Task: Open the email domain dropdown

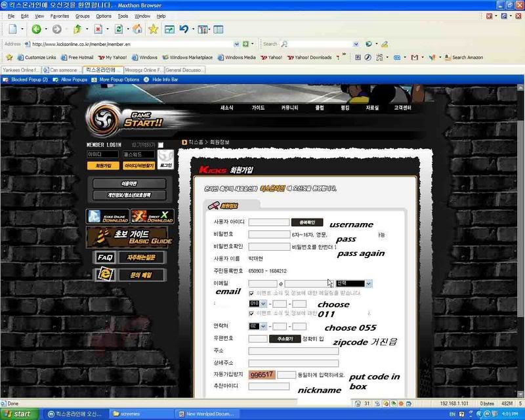Action: (354, 283)
